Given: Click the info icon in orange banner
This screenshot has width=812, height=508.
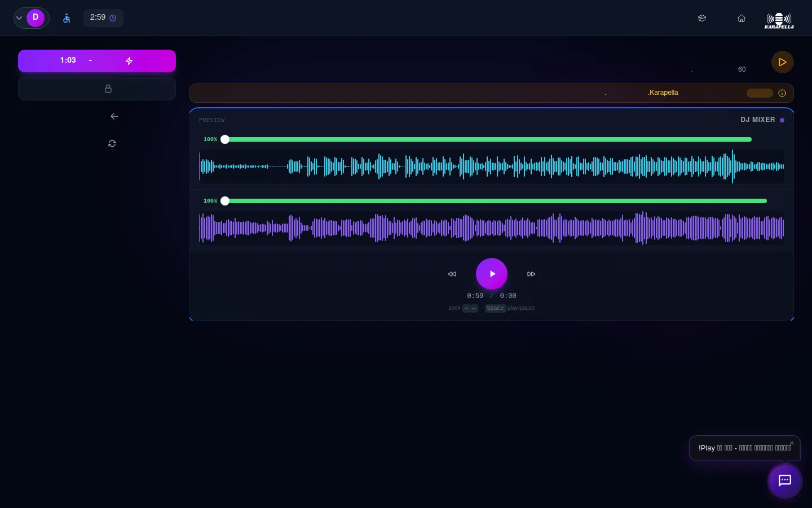Looking at the screenshot, I should (x=782, y=93).
